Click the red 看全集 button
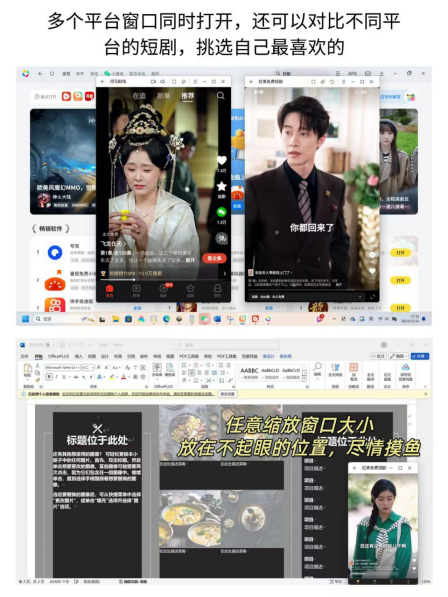 click(x=214, y=258)
